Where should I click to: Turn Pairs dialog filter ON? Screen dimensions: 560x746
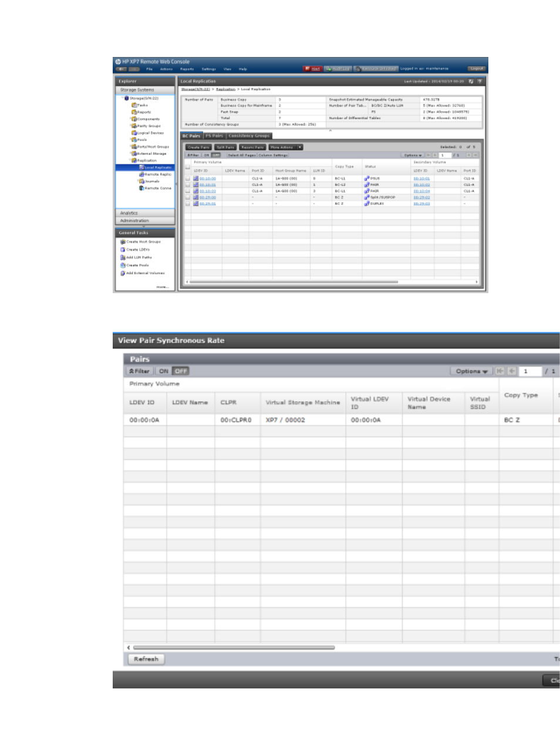point(164,371)
